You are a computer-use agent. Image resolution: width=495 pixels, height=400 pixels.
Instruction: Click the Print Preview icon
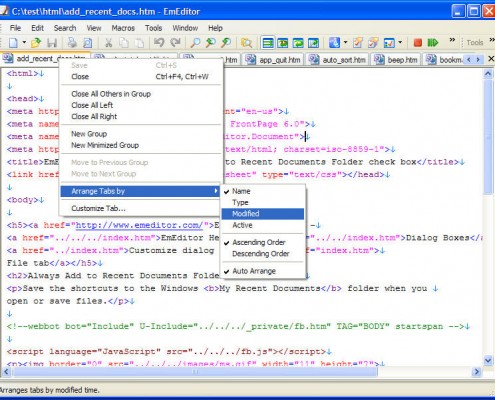pos(88,43)
